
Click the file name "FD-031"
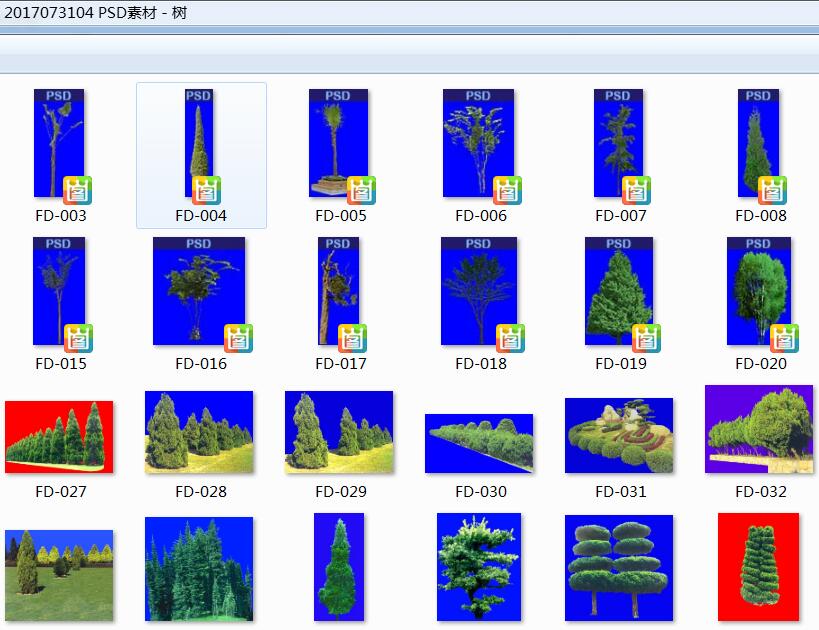[x=621, y=492]
